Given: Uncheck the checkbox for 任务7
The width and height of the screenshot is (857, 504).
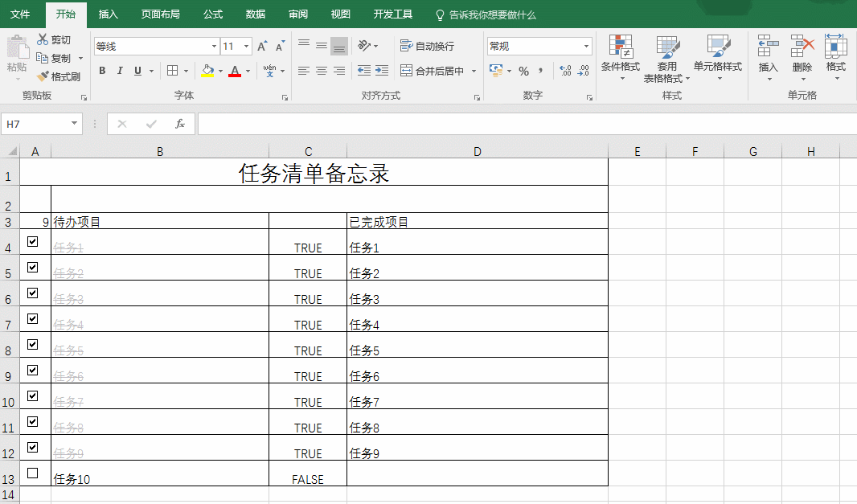Looking at the screenshot, I should [33, 395].
